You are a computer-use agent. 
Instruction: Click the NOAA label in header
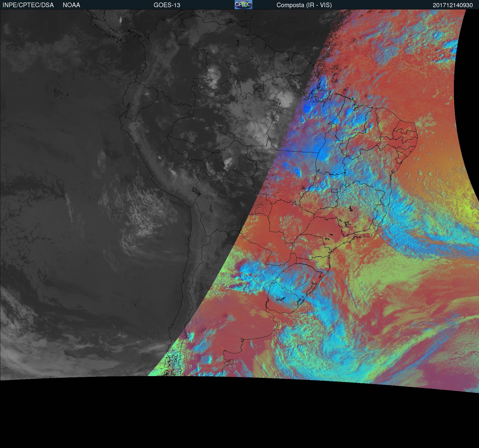[71, 5]
